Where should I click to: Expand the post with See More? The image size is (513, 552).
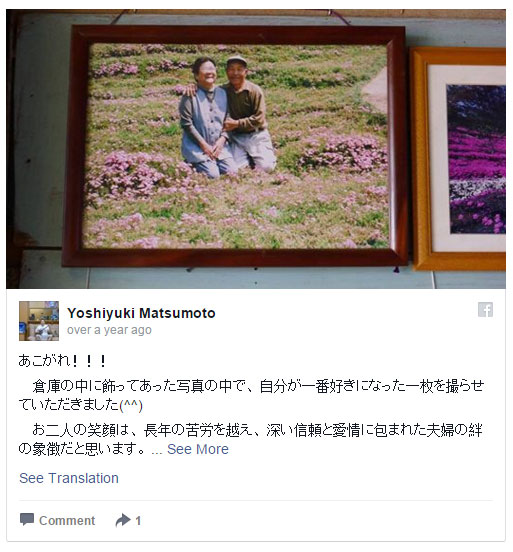(x=198, y=449)
